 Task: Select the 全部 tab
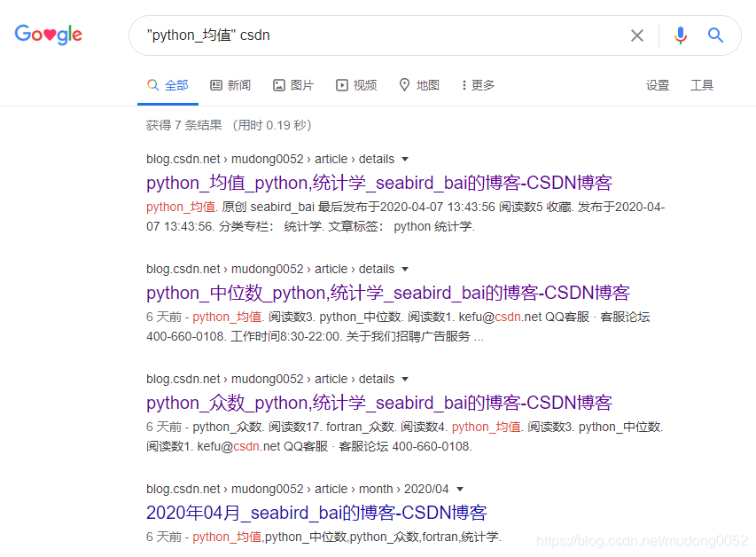[168, 85]
